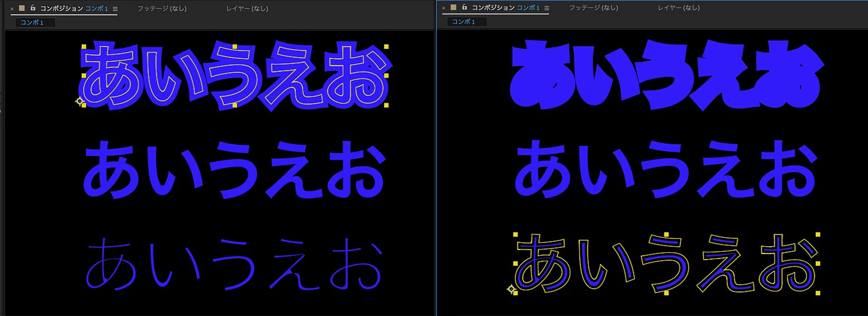This screenshot has height=316, width=868.
Task: Click the anchor point of selected right text
Action: click(x=511, y=289)
